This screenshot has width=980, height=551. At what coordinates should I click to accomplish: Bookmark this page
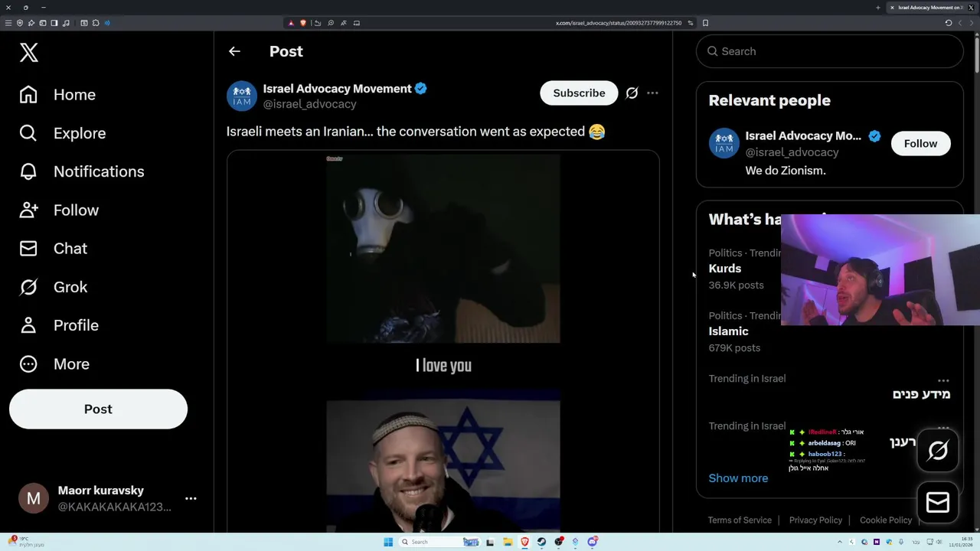[705, 23]
